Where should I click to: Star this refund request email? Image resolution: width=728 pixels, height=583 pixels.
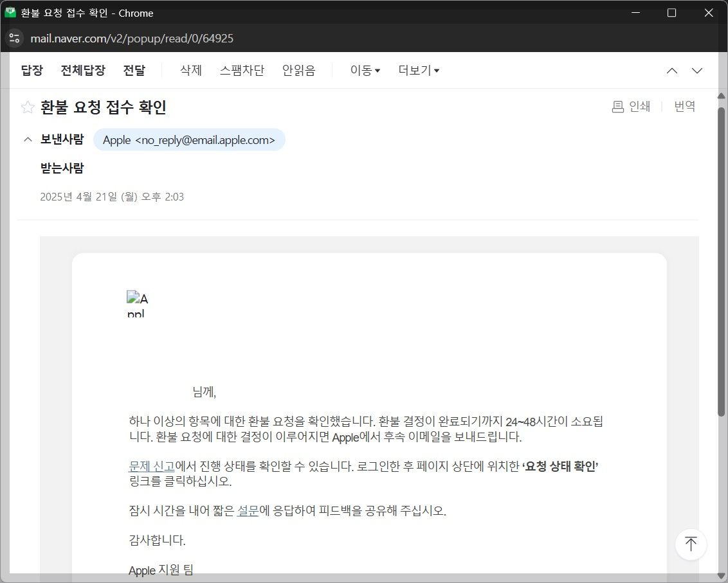tap(28, 107)
